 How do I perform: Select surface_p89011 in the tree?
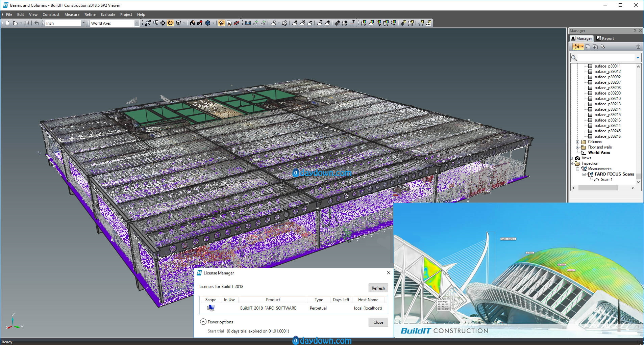(x=607, y=66)
